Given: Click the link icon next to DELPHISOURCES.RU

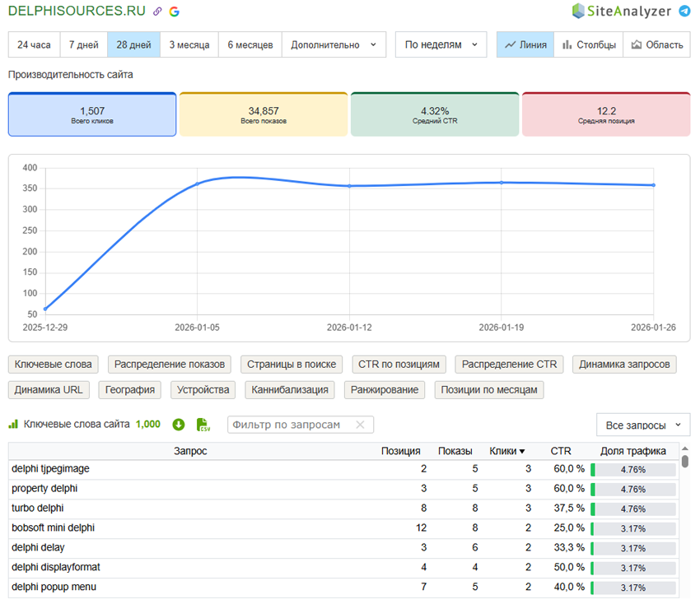Looking at the screenshot, I should 157,12.
